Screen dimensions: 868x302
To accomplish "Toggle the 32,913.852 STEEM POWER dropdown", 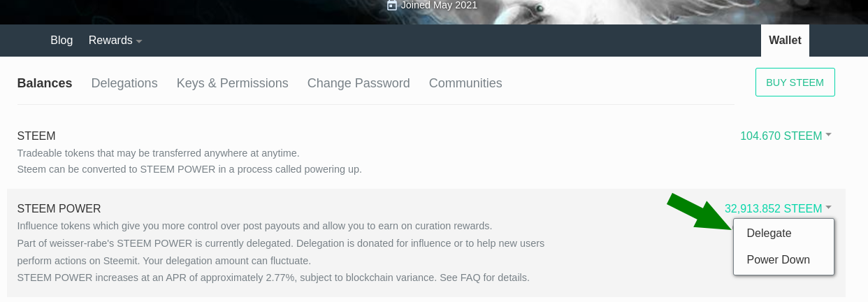I will click(778, 208).
